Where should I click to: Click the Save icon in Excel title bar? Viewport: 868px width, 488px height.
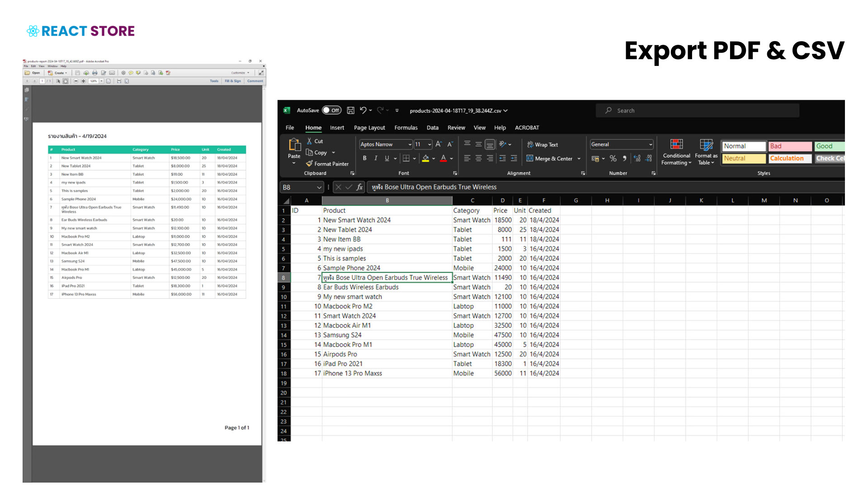point(350,110)
